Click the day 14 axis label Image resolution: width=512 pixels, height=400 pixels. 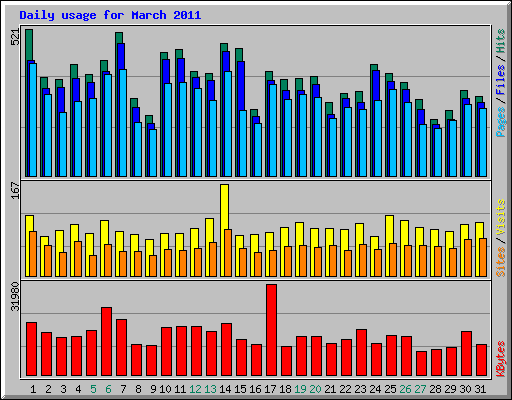point(225,389)
